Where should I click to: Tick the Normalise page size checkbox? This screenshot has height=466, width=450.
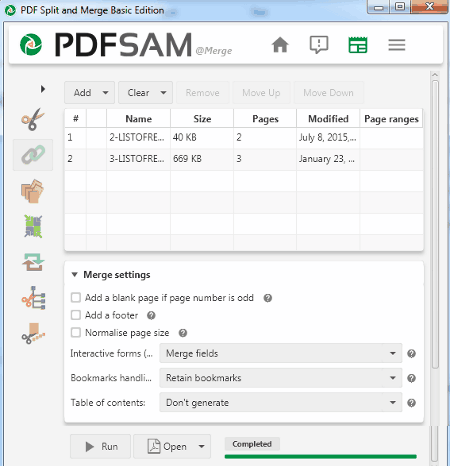click(x=76, y=332)
